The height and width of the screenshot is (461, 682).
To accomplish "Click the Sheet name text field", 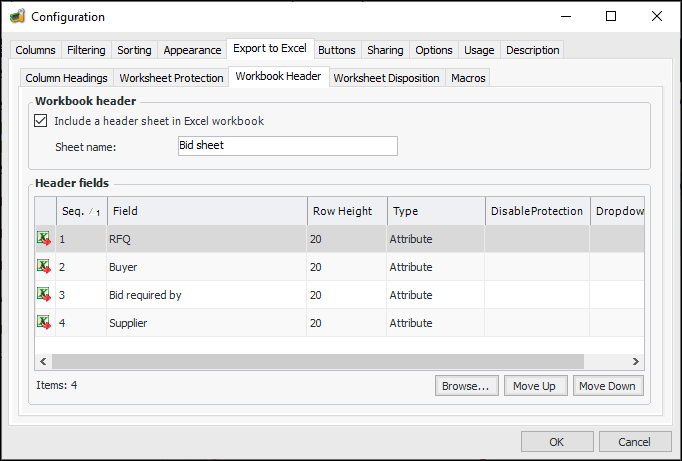I will click(x=286, y=146).
